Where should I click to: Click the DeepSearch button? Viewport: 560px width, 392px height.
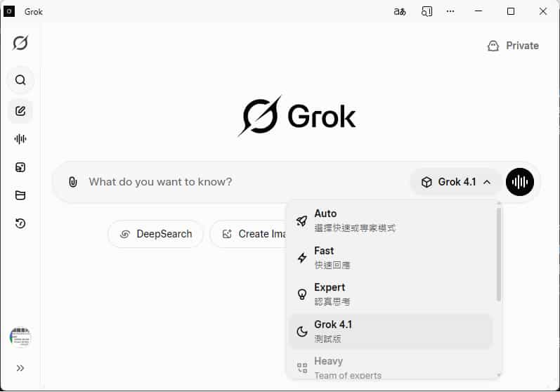pos(156,234)
